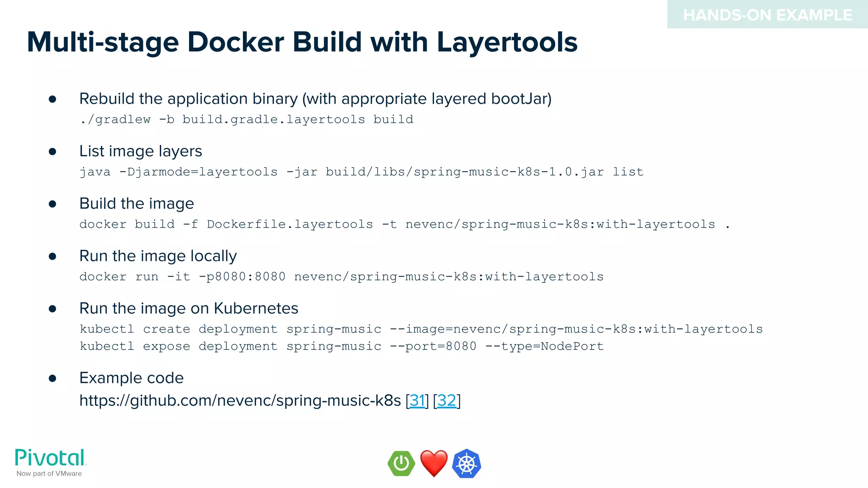Click the java -Djarmode=layertools command

tap(362, 172)
